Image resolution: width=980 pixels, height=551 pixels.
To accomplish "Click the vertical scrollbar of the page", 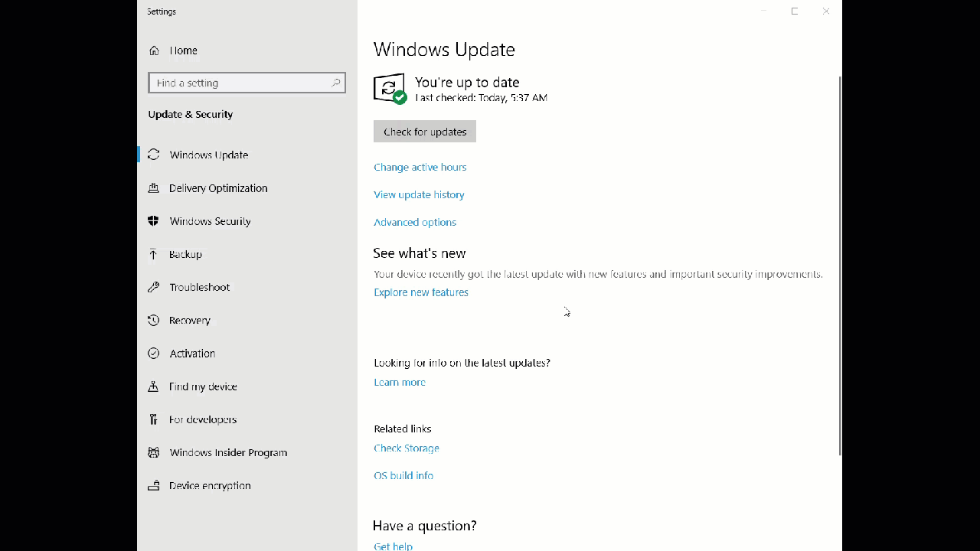I will tap(840, 266).
